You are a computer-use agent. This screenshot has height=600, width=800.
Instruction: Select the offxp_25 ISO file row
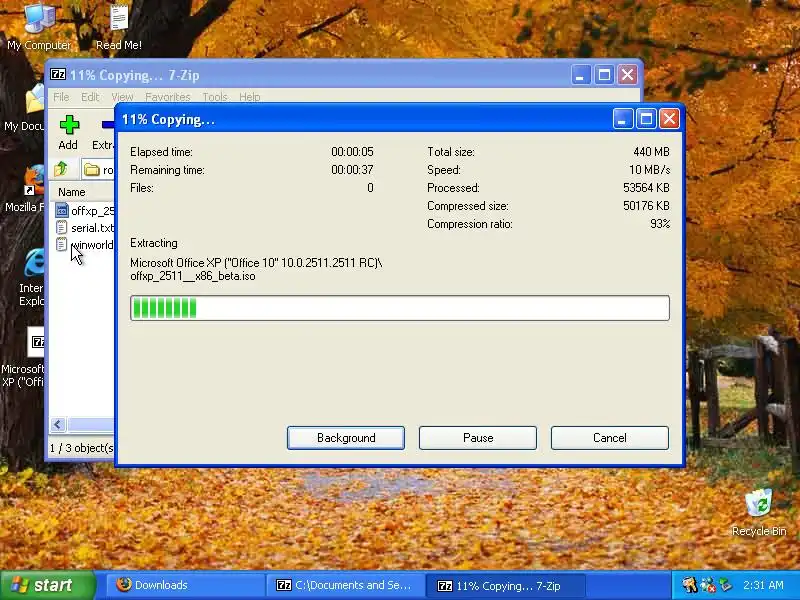[84, 211]
